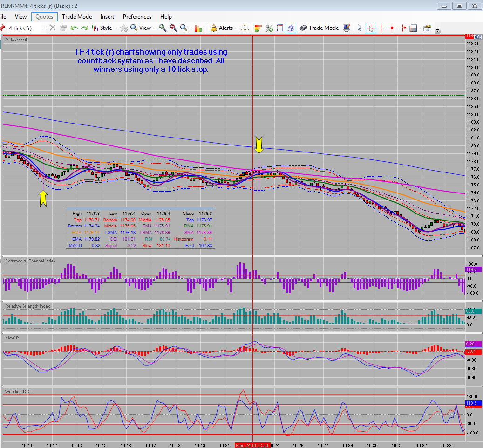Open dropdown arrow beside table icon

(419, 28)
